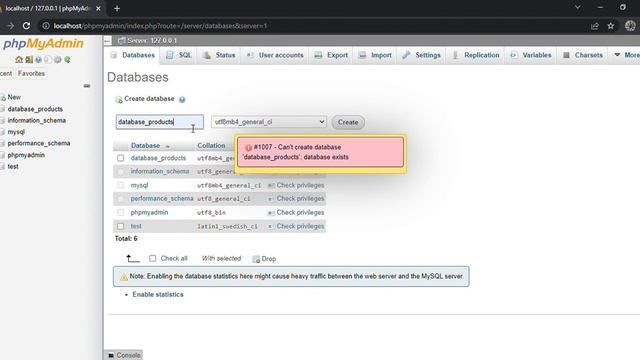Screen dimensions: 640x360
Task: Check privileges for phpmyadmin database
Action: coord(296,213)
